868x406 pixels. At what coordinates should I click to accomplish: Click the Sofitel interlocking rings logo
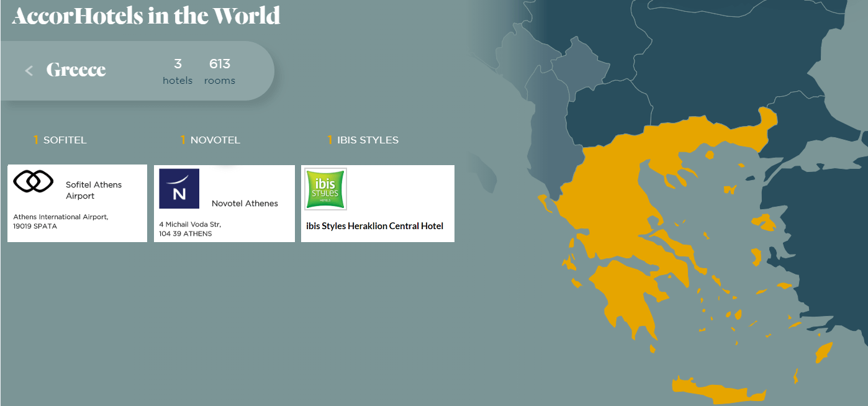34,181
